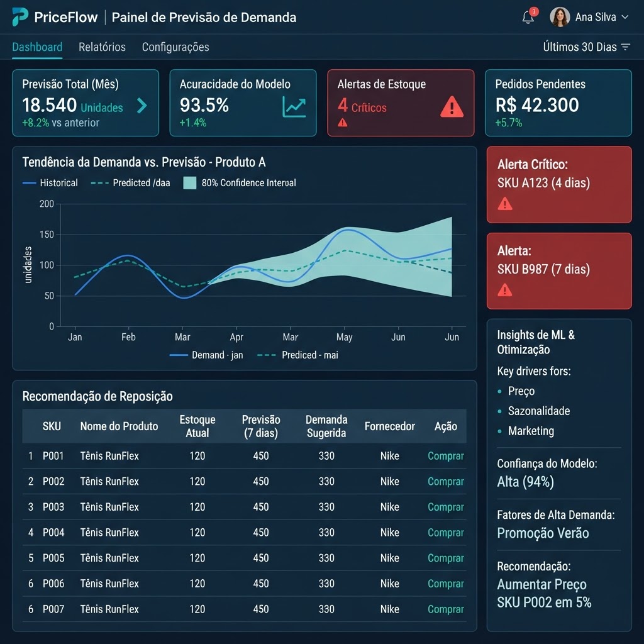Sort by the SKU column header
644x644 pixels.
[x=52, y=426]
